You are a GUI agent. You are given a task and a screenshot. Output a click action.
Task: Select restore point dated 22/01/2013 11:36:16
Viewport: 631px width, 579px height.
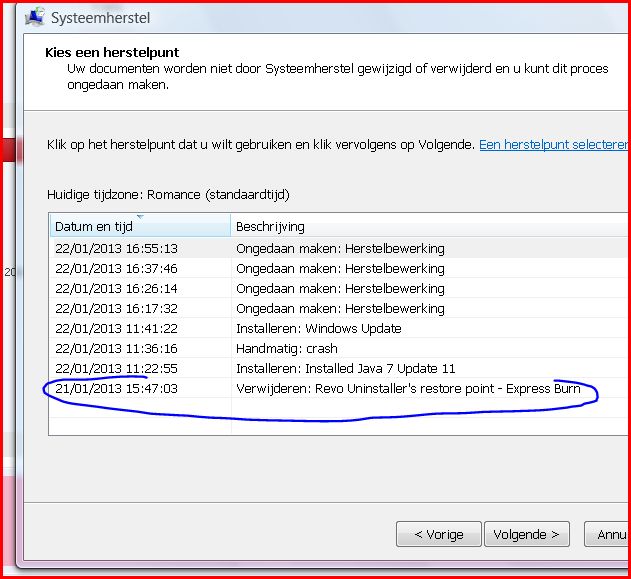340,348
